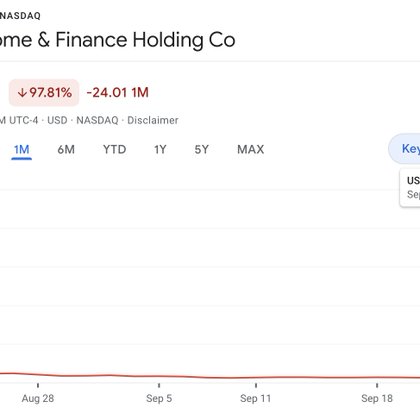
Task: Click the Sep 11 axis label
Action: pyautogui.click(x=256, y=398)
